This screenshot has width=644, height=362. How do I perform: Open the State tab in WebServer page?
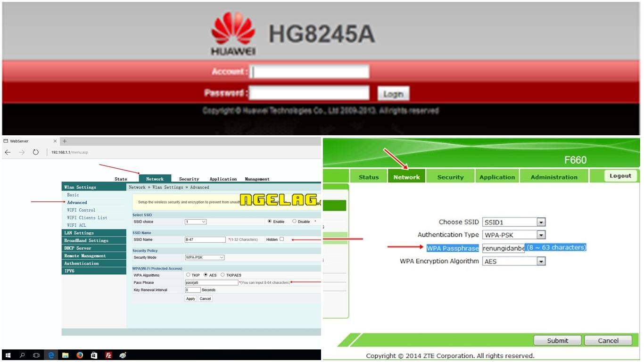click(121, 179)
